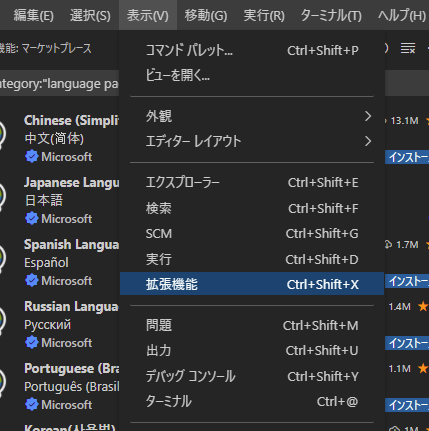
Task: Click the star rating icon beside 1.4M
Action: pos(423,306)
